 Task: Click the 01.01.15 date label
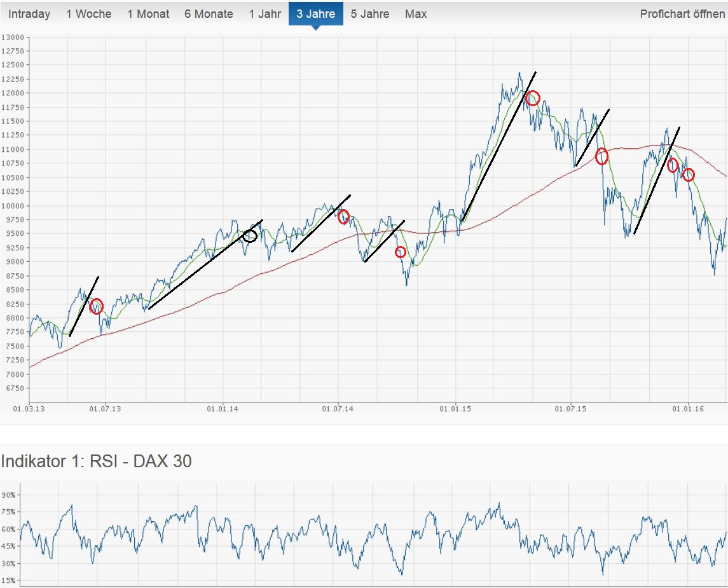click(x=455, y=409)
